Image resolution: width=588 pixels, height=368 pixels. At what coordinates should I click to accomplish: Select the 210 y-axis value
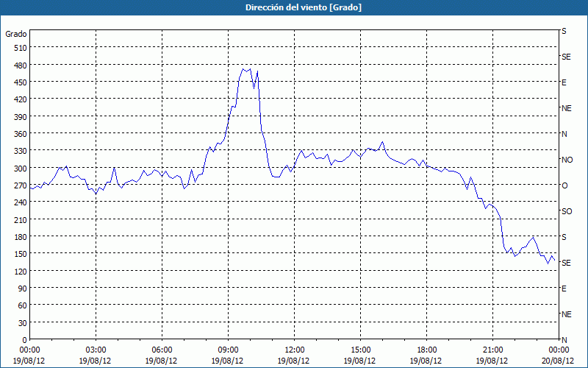tap(21, 219)
